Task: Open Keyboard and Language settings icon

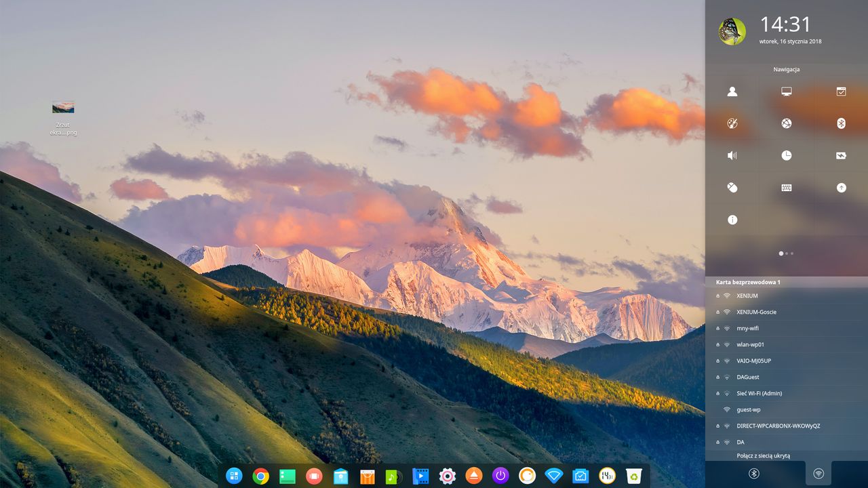Action: [786, 188]
